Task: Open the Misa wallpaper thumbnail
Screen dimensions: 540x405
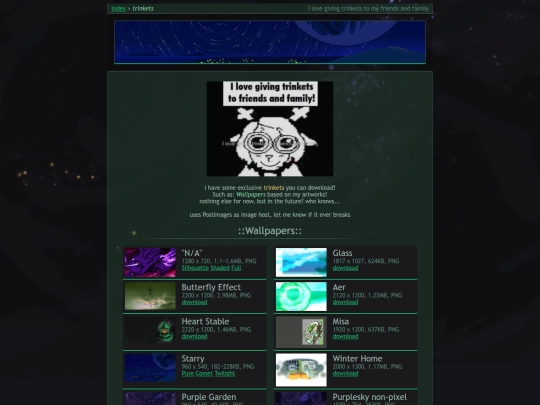Action: (x=301, y=332)
